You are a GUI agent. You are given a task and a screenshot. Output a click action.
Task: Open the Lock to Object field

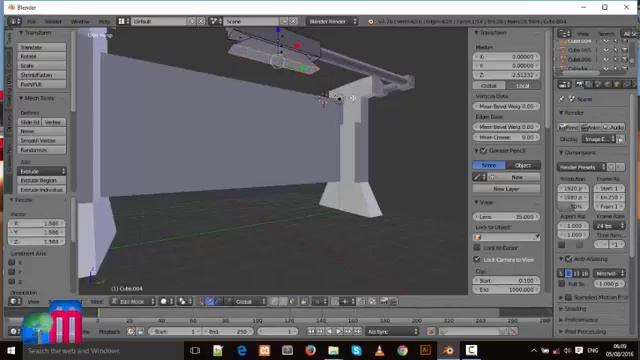[x=507, y=237]
